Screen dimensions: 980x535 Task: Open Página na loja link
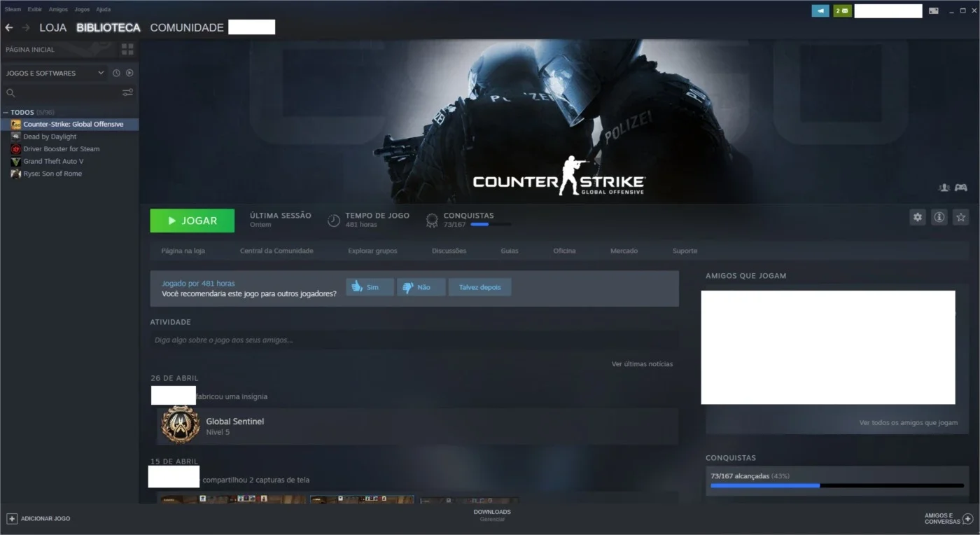[183, 251]
